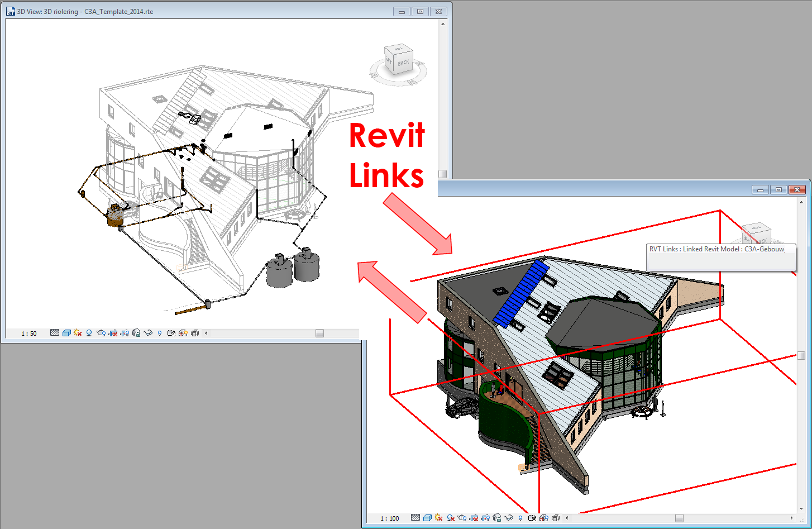Toggle Show Crop Region in the right window

click(x=485, y=518)
